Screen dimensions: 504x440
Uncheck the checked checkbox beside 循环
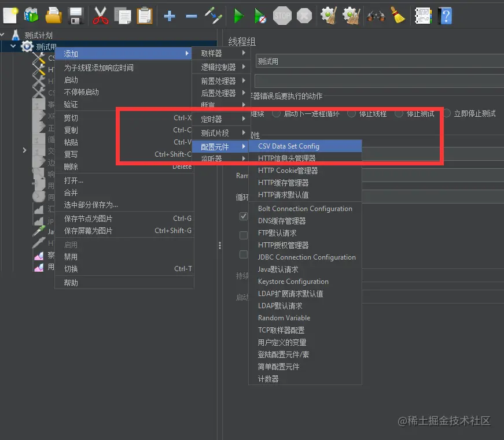244,216
